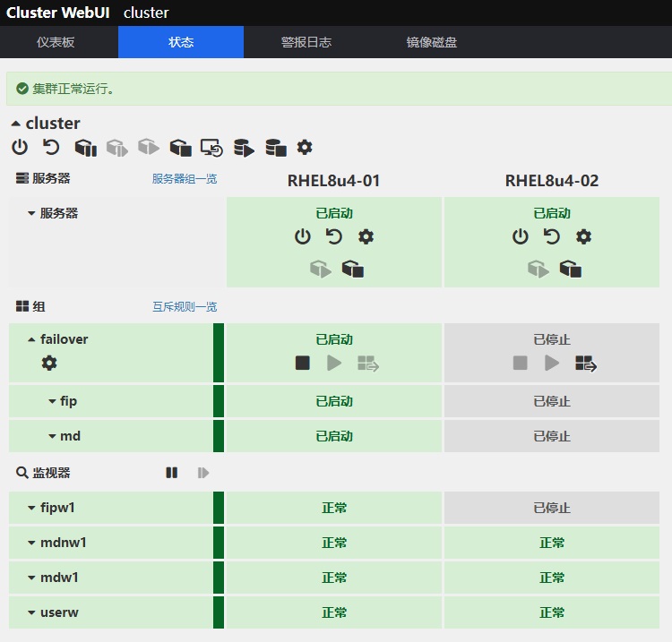Click the RHEL8u4-01 server column header
The image size is (672, 642).
333,181
